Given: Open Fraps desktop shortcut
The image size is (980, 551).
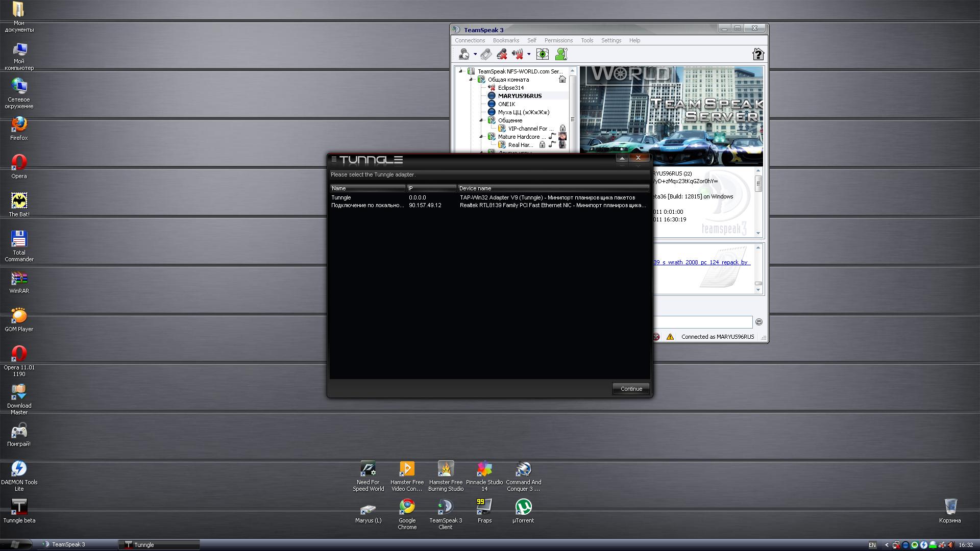Looking at the screenshot, I should click(484, 511).
